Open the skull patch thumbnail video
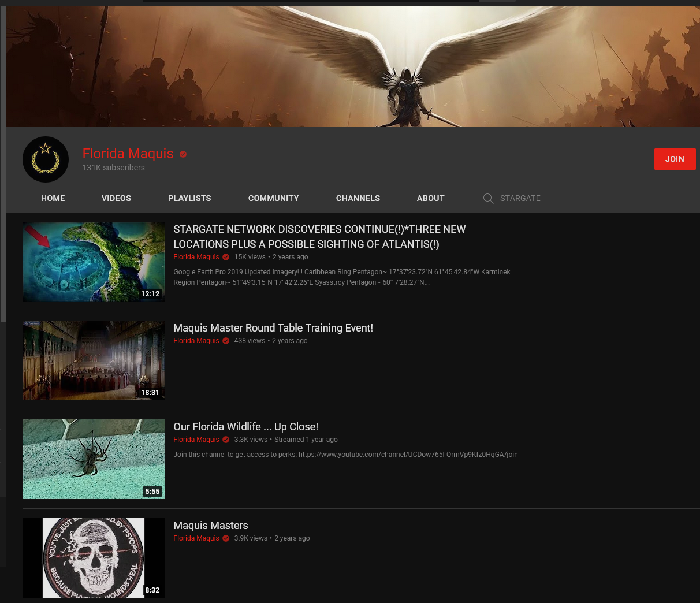Image resolution: width=700 pixels, height=603 pixels. click(94, 558)
